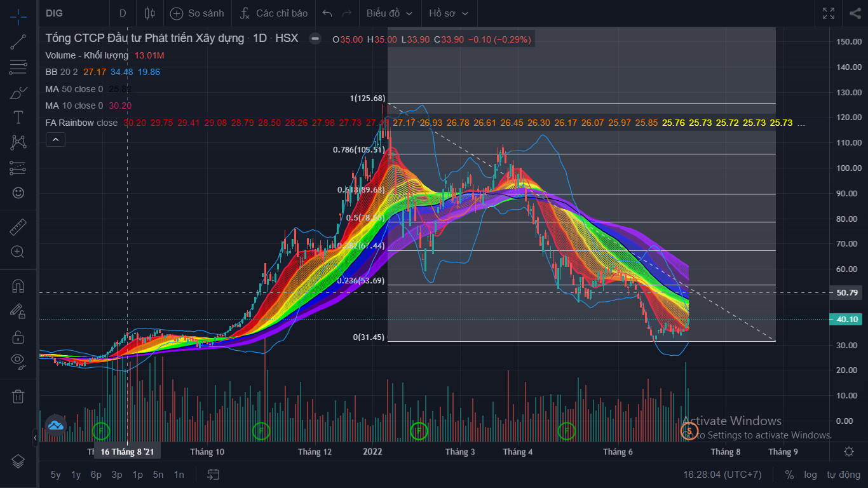This screenshot has width=868, height=488.
Task: Enable log scale on price axis
Action: coord(810,475)
